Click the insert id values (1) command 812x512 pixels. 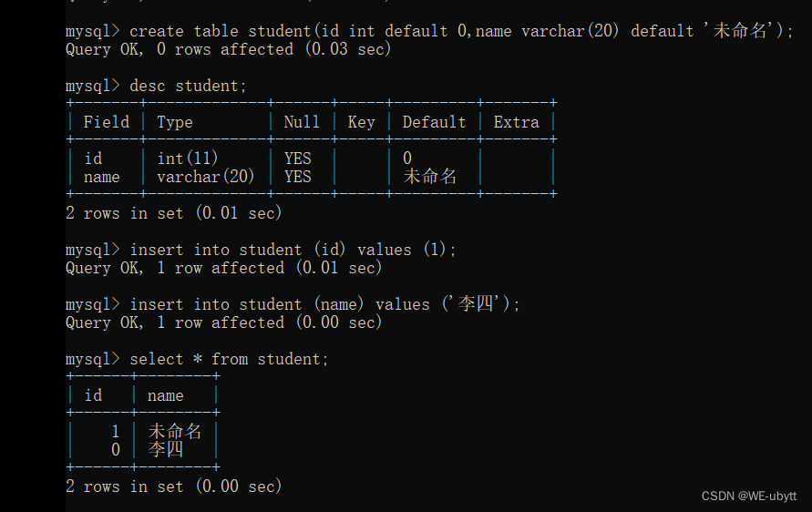pyautogui.click(x=293, y=250)
